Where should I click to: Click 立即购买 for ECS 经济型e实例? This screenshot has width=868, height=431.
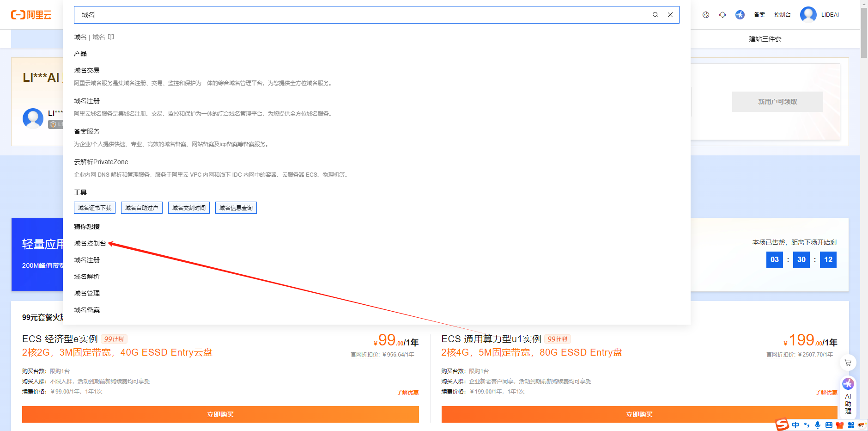220,414
